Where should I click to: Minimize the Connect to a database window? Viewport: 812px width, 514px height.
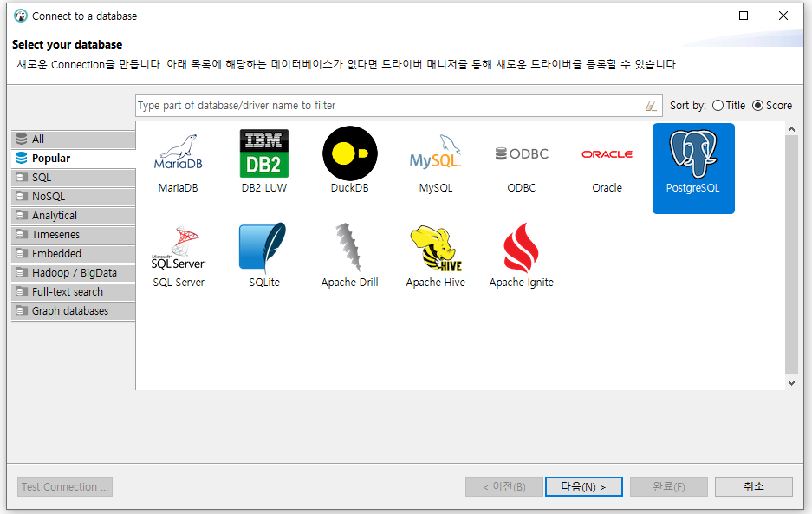point(705,16)
